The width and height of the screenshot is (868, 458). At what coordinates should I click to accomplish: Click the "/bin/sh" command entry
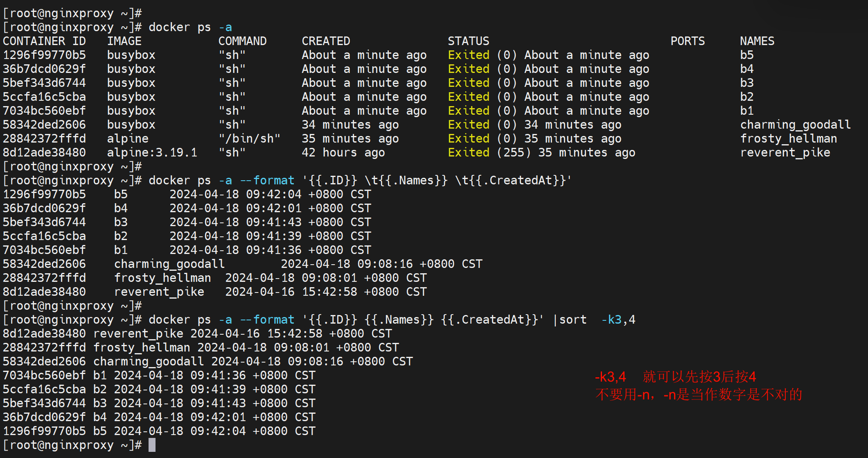249,138
